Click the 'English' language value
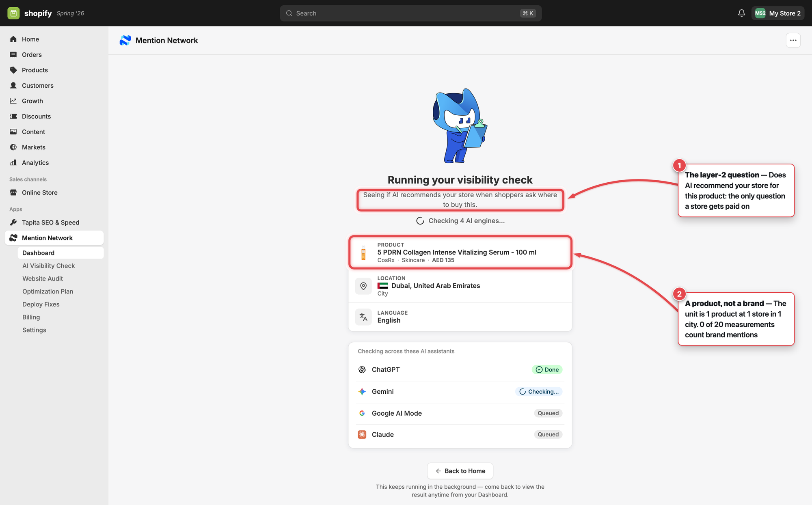This screenshot has height=505, width=812. tap(389, 320)
